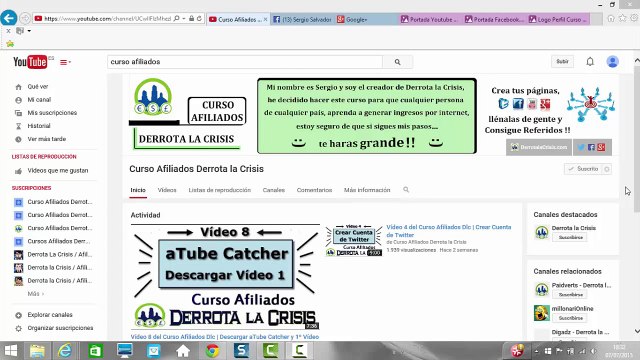Switch to the Portada Youtube browser tab

[x=430, y=19]
